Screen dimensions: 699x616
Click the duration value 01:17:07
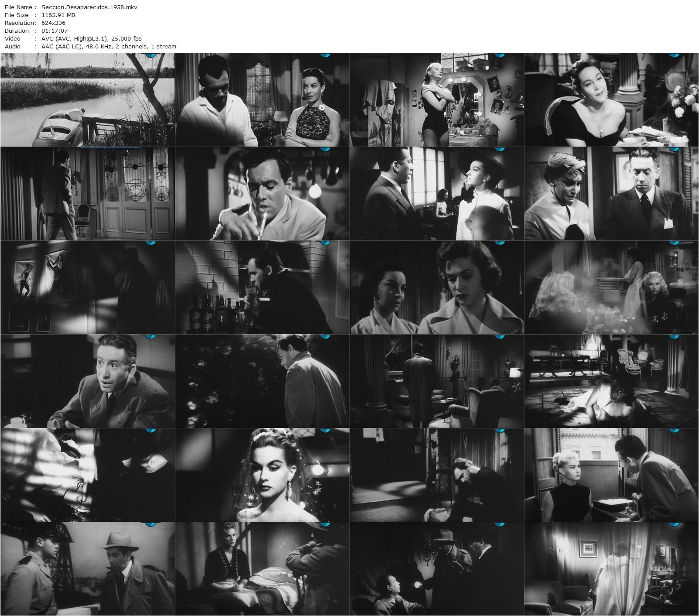pyautogui.click(x=55, y=31)
